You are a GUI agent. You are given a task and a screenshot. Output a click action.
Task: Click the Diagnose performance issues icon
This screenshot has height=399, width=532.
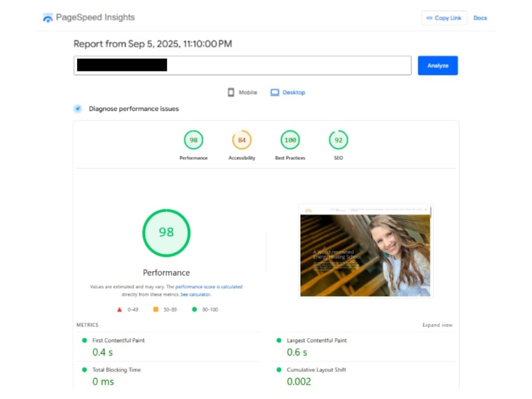[x=78, y=109]
